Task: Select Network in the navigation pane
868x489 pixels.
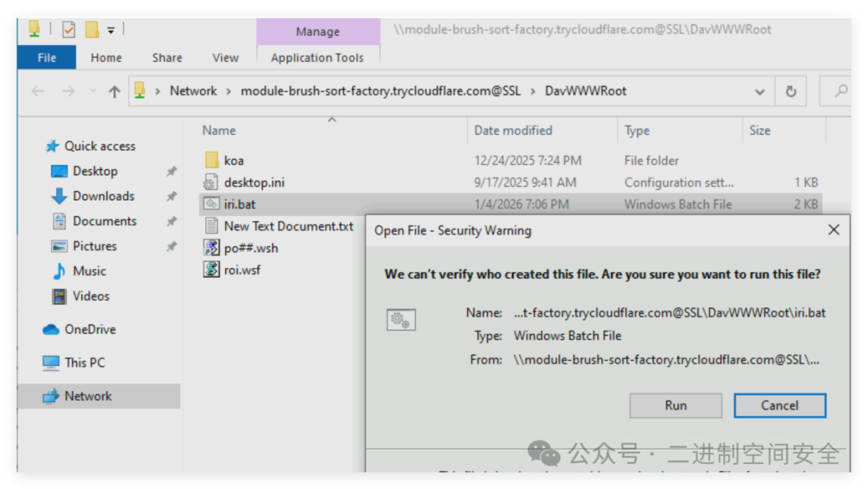Action: tap(99, 396)
